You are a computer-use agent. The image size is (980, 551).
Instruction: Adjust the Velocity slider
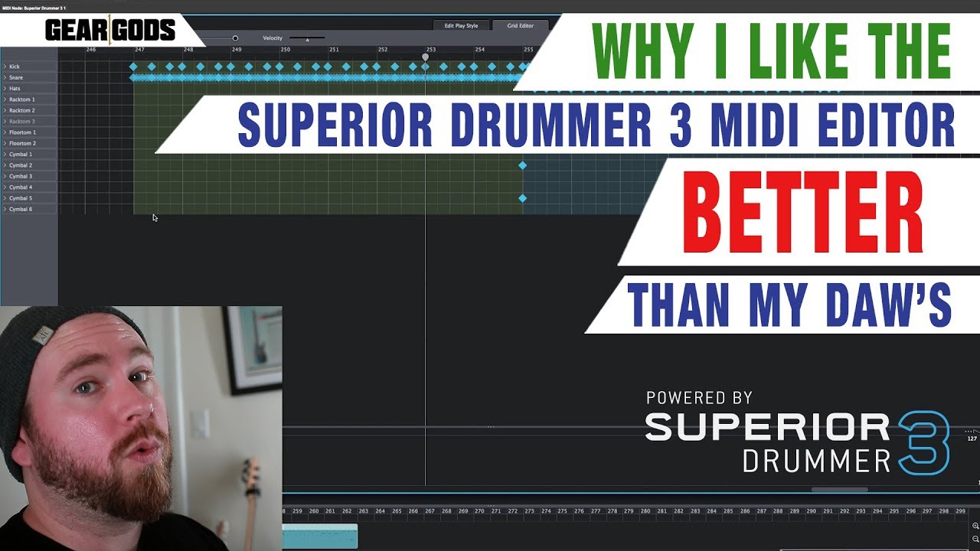coord(307,38)
